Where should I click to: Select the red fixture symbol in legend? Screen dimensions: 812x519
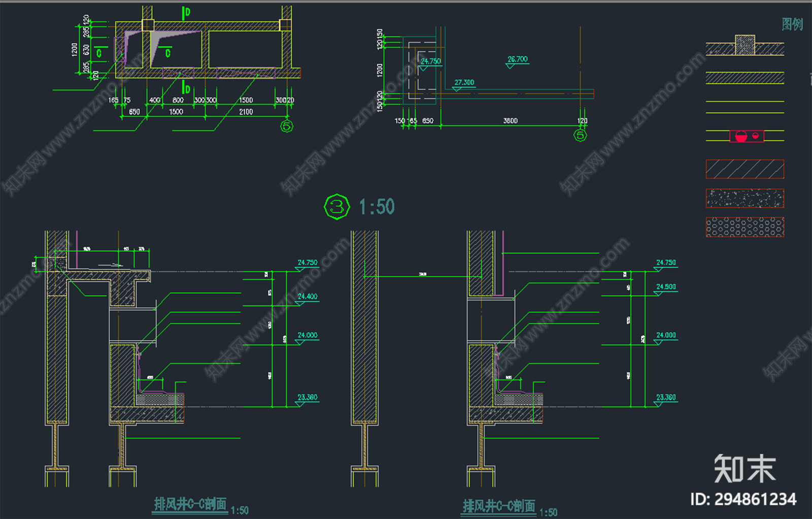[x=747, y=136]
